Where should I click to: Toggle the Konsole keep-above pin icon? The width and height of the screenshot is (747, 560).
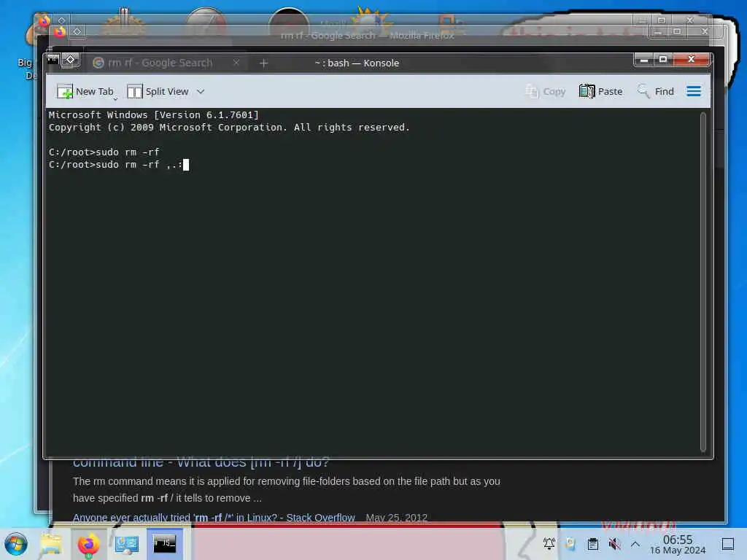click(x=71, y=60)
